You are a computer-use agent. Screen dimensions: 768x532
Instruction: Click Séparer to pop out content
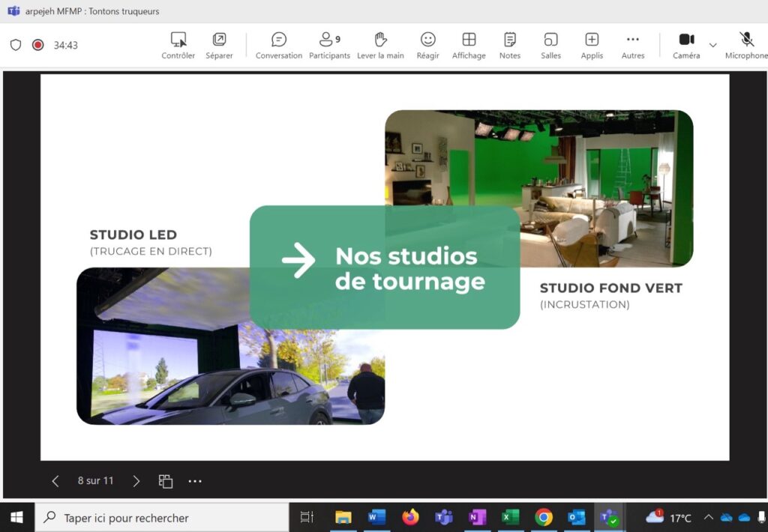click(219, 45)
